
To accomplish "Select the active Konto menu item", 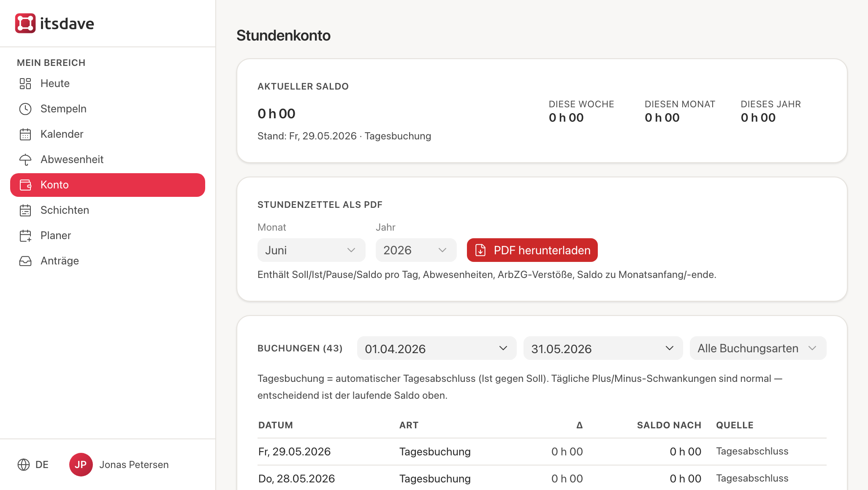I will (x=108, y=185).
